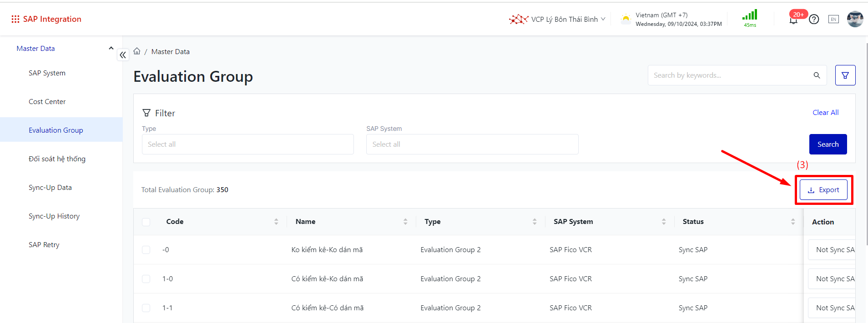This screenshot has width=868, height=323.
Task: Toggle the select-all checkbox in table header
Action: click(146, 222)
